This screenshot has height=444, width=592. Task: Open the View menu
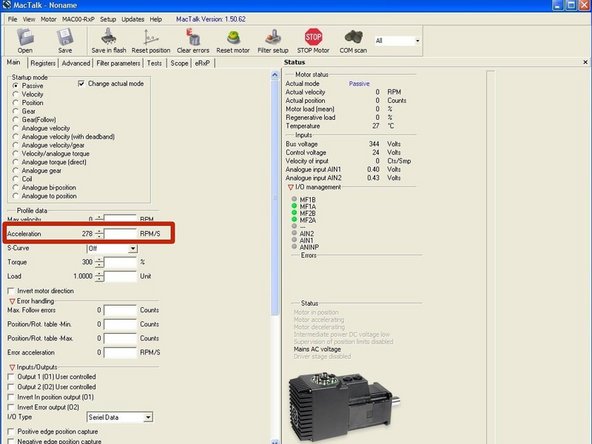(x=29, y=19)
